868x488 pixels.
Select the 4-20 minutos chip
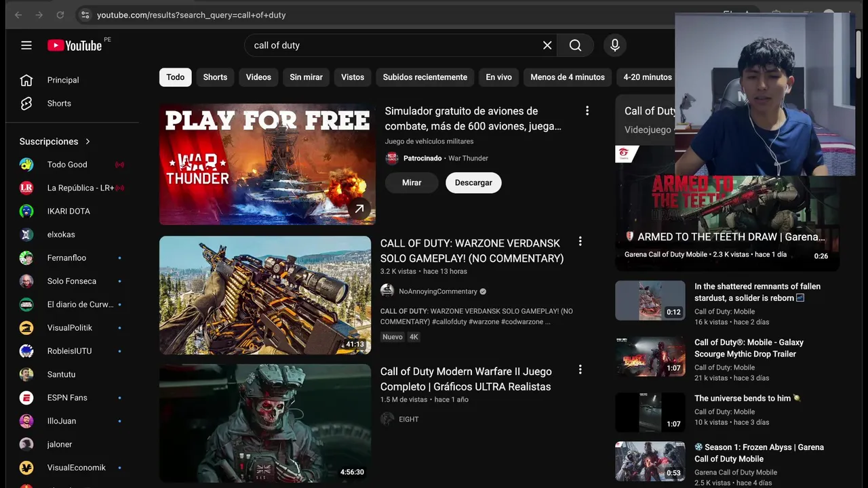click(647, 77)
